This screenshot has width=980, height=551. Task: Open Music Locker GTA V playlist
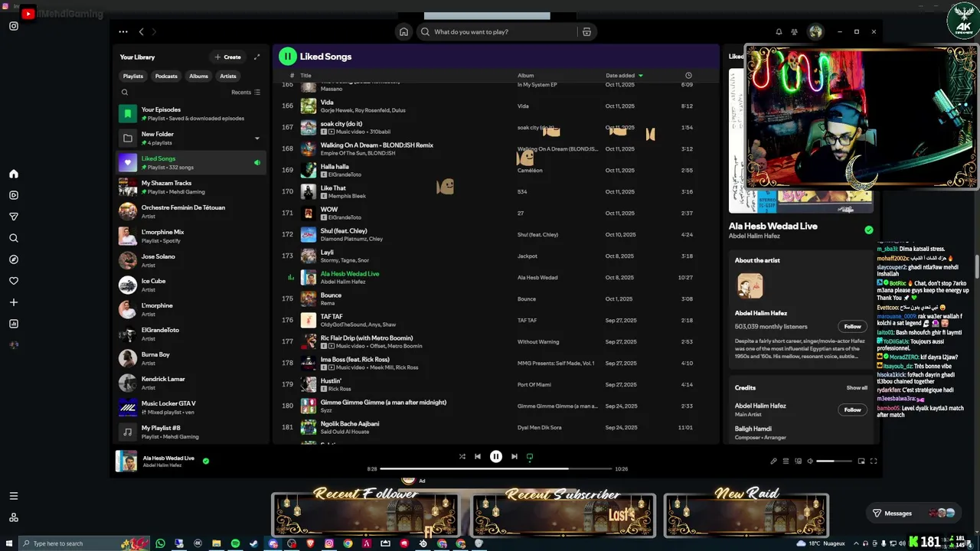pyautogui.click(x=190, y=407)
